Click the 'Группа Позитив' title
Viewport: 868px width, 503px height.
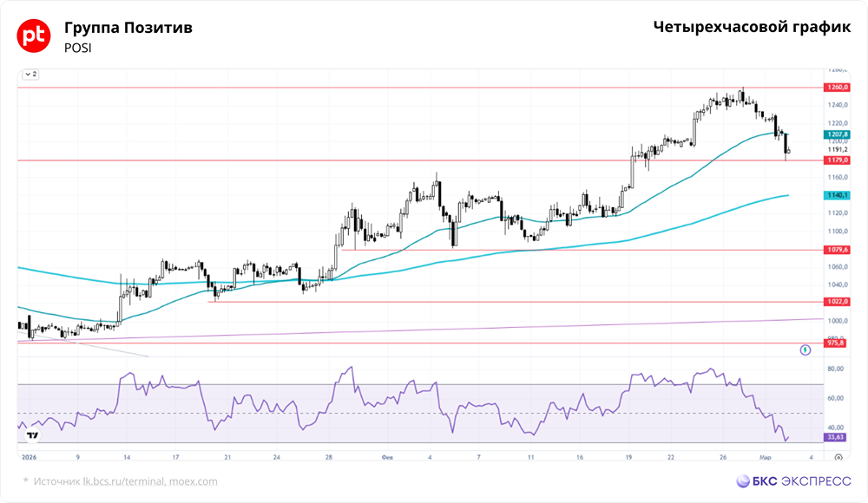click(128, 28)
